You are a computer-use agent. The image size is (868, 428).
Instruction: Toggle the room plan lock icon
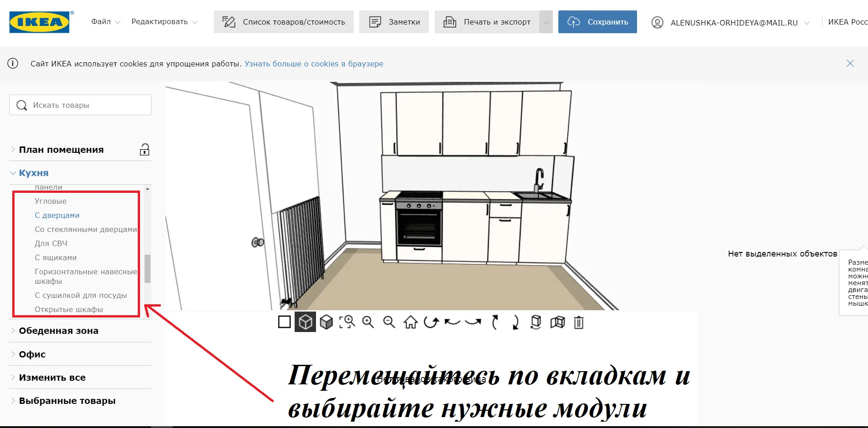[x=145, y=150]
